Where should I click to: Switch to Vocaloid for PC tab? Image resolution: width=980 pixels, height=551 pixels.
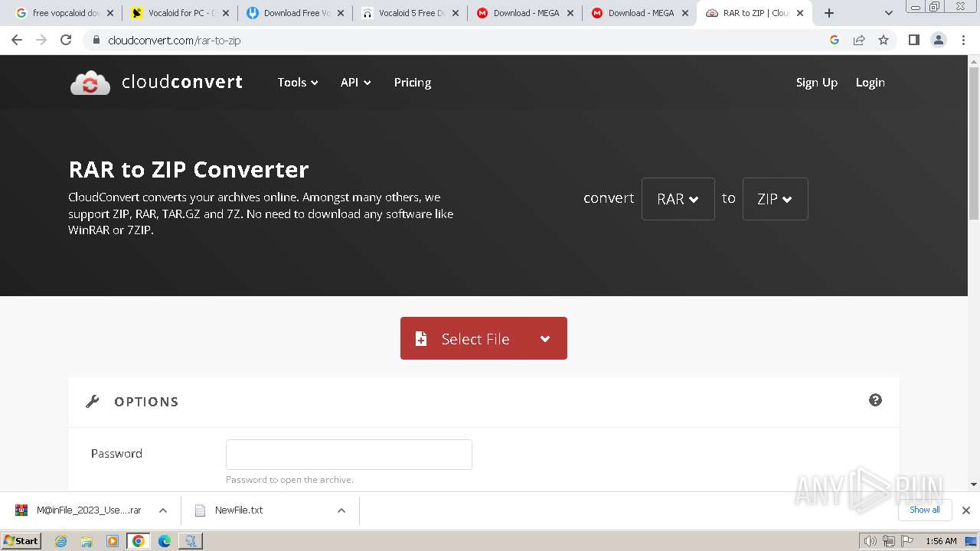tap(180, 13)
